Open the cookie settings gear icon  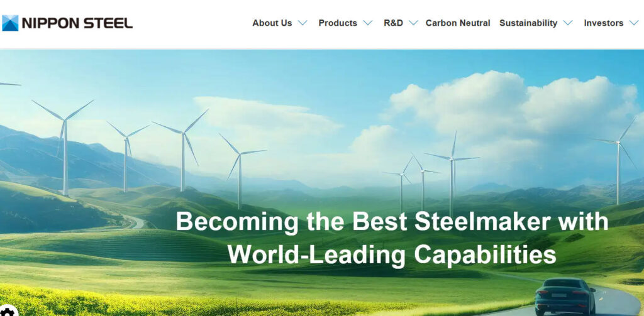[8, 312]
